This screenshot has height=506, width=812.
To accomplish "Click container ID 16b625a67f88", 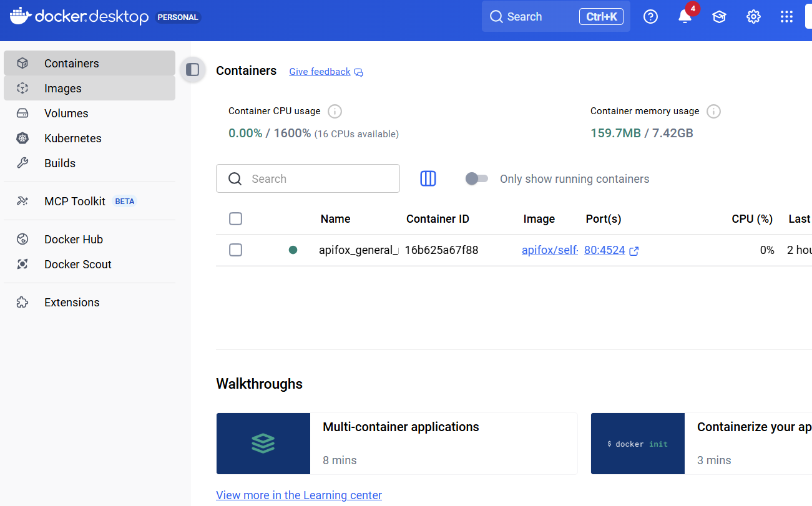I will tap(441, 250).
